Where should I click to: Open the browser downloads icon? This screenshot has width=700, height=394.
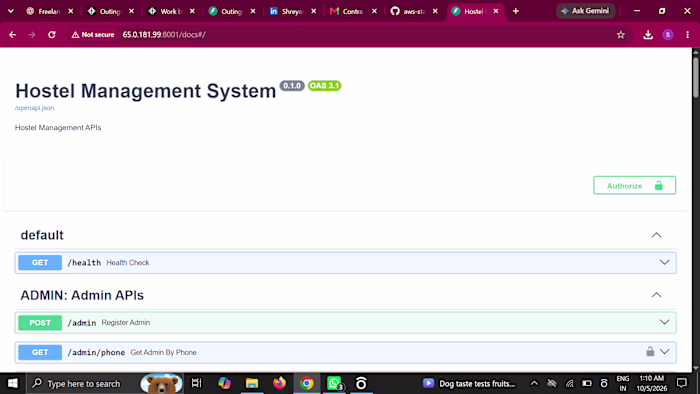(648, 34)
